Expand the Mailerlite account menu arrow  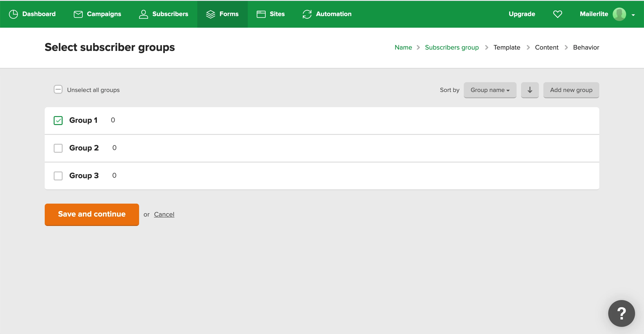pos(633,15)
